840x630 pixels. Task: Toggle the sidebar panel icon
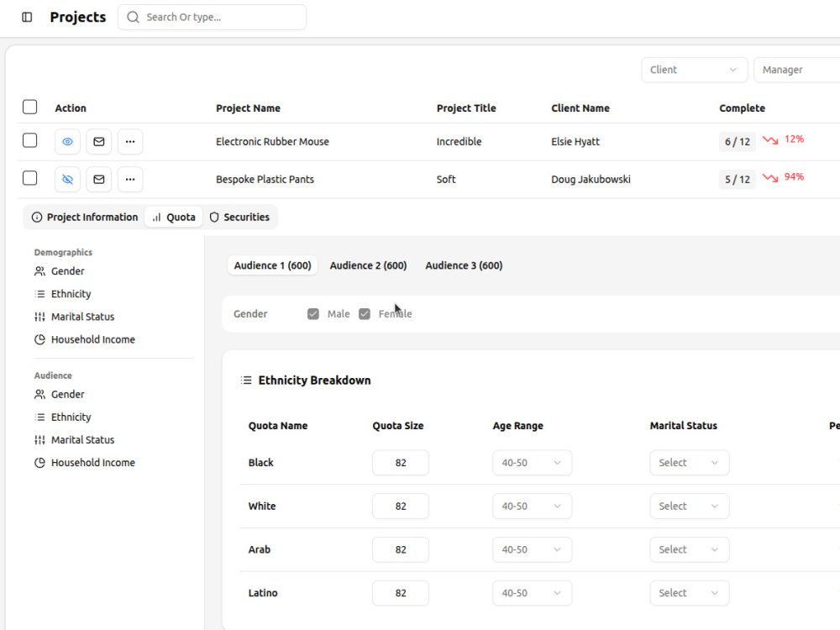coord(27,17)
